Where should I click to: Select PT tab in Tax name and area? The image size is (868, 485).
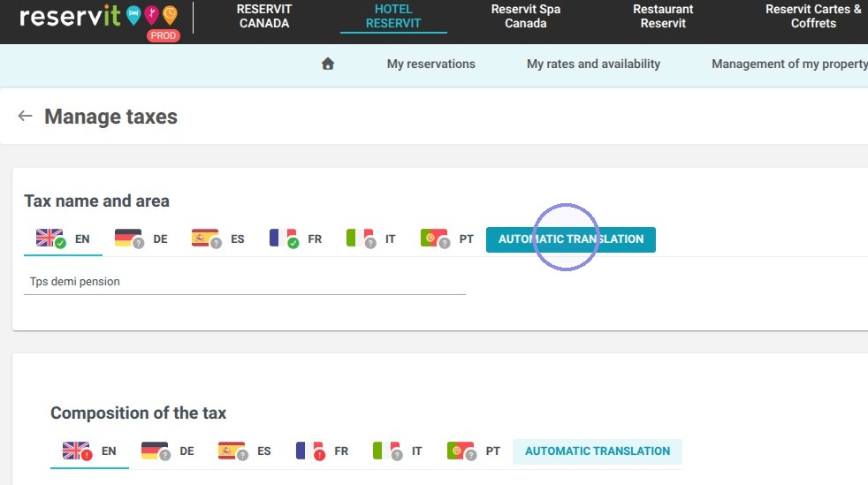click(447, 239)
